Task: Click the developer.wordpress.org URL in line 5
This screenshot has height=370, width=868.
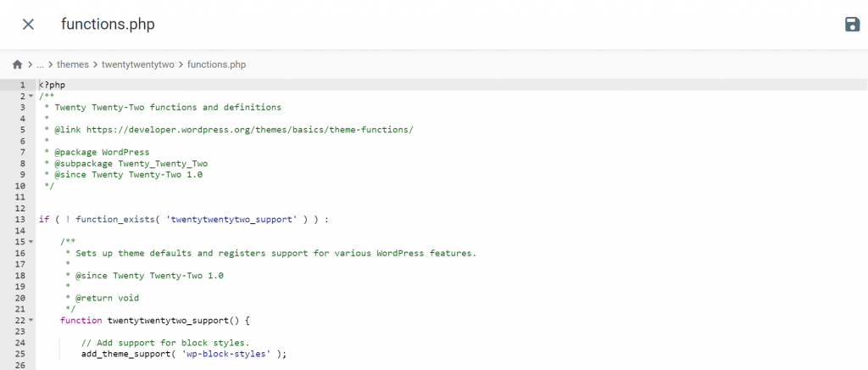Action: click(x=250, y=130)
